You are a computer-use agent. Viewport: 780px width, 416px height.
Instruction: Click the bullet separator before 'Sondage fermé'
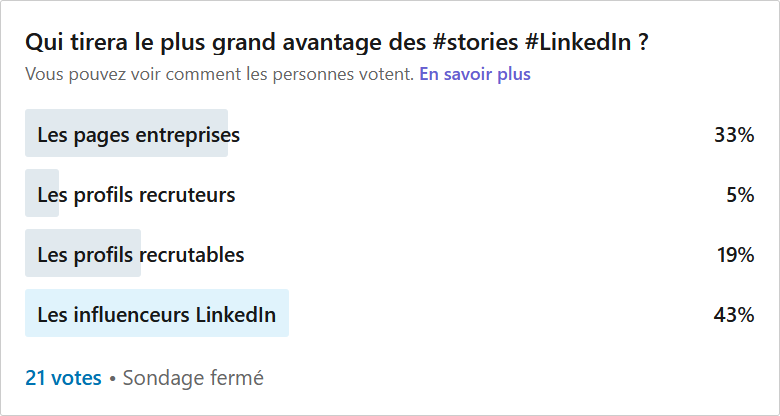pyautogui.click(x=112, y=379)
